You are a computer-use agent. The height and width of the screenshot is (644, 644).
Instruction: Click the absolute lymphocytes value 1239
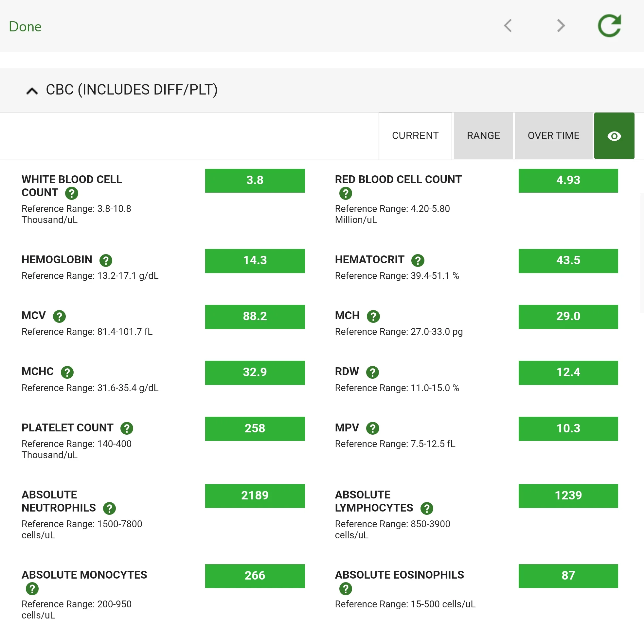point(568,496)
